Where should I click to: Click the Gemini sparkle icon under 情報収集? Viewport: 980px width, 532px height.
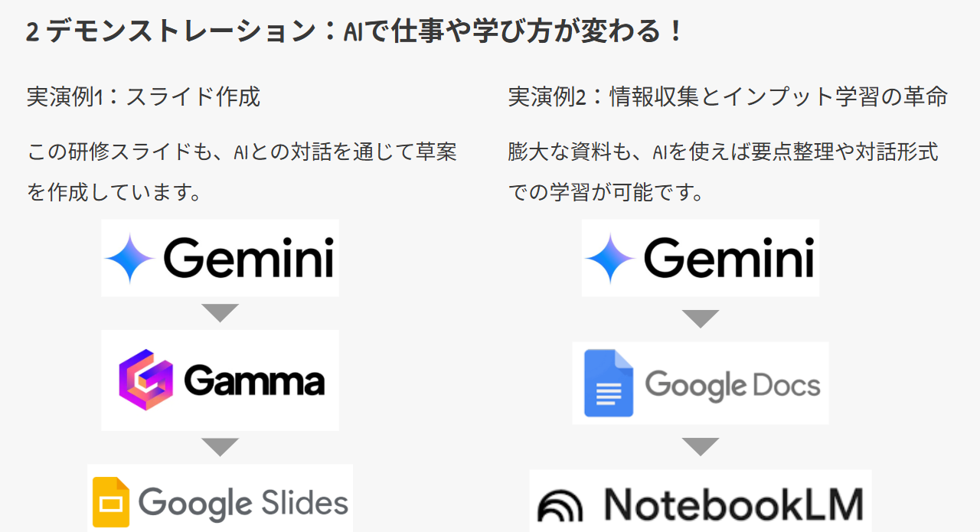click(610, 259)
